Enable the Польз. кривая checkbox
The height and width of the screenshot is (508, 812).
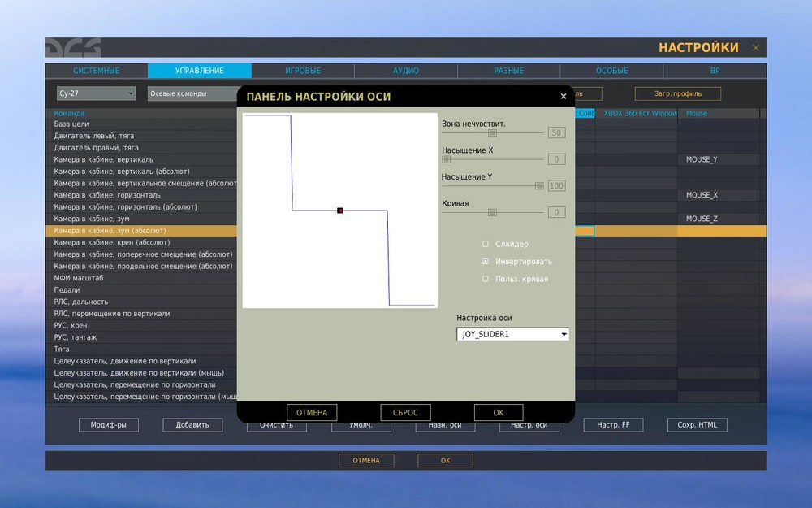coord(486,279)
